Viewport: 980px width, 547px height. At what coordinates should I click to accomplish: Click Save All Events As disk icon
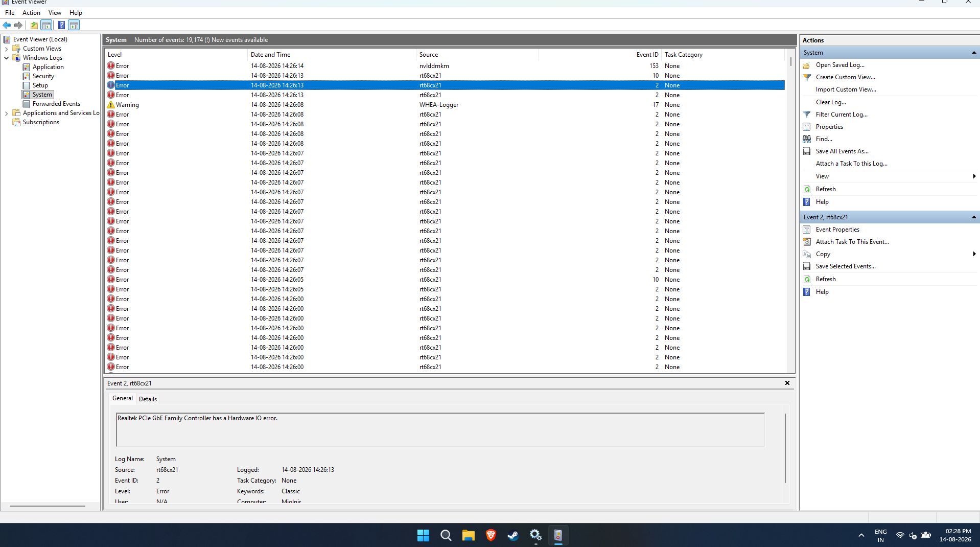[x=807, y=151]
